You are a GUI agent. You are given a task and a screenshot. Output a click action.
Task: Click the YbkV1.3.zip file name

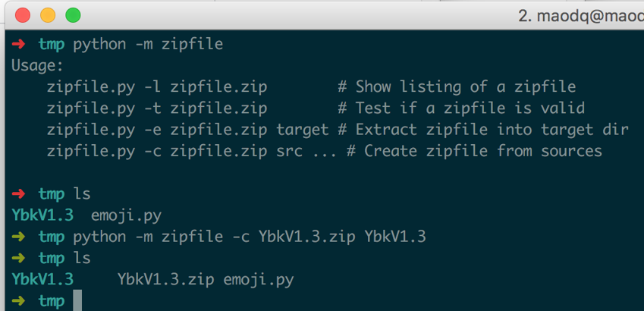(x=166, y=280)
